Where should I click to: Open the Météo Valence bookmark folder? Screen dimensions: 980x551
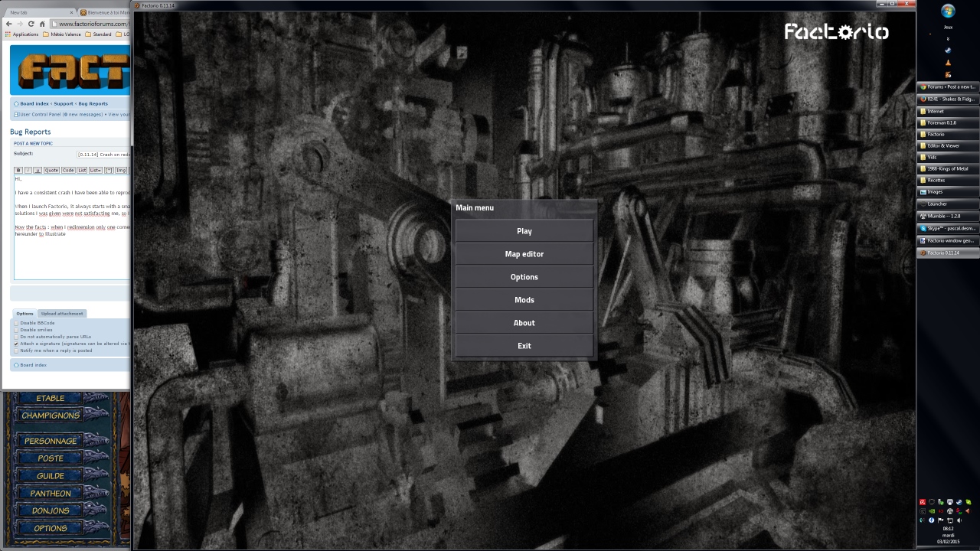(61, 34)
